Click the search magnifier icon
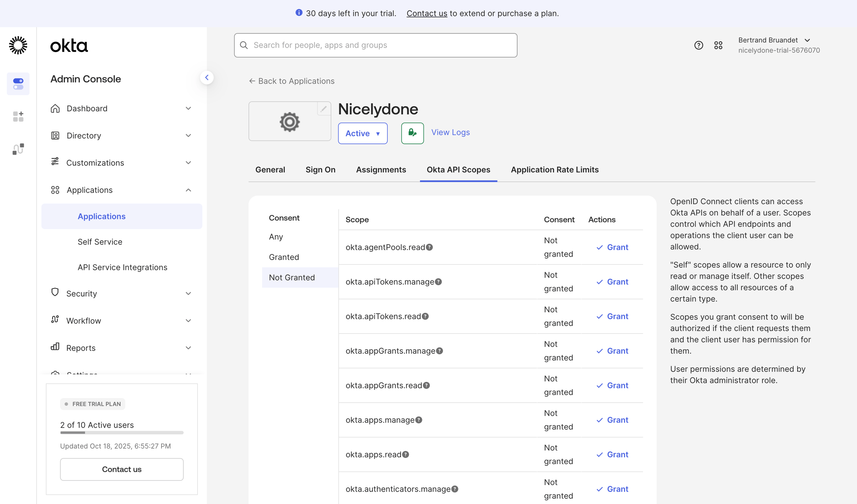Image resolution: width=857 pixels, height=504 pixels. 244,45
